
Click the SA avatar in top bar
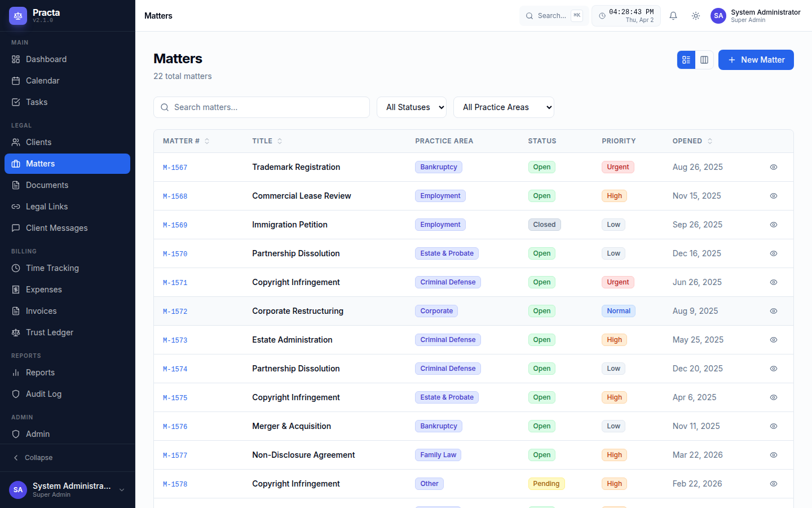point(718,16)
